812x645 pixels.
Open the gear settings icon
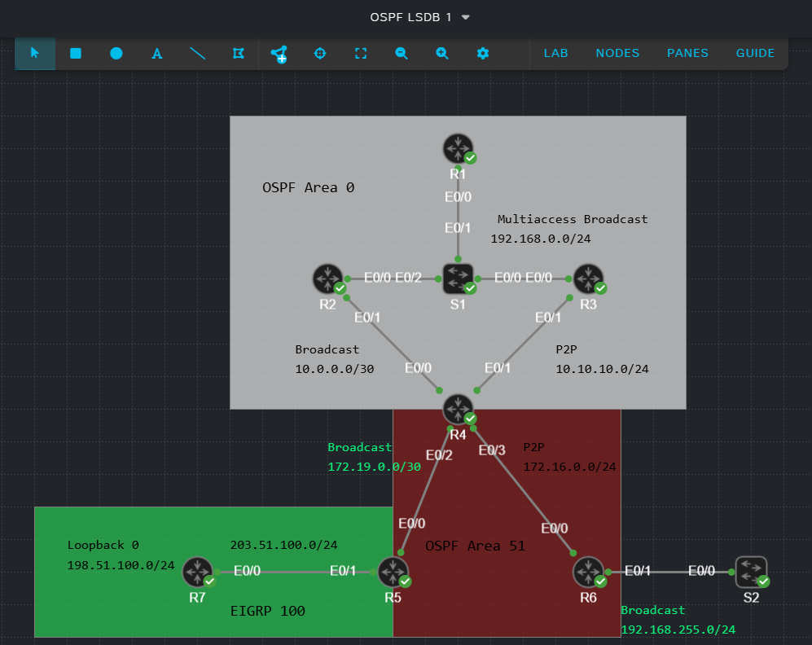tap(483, 54)
